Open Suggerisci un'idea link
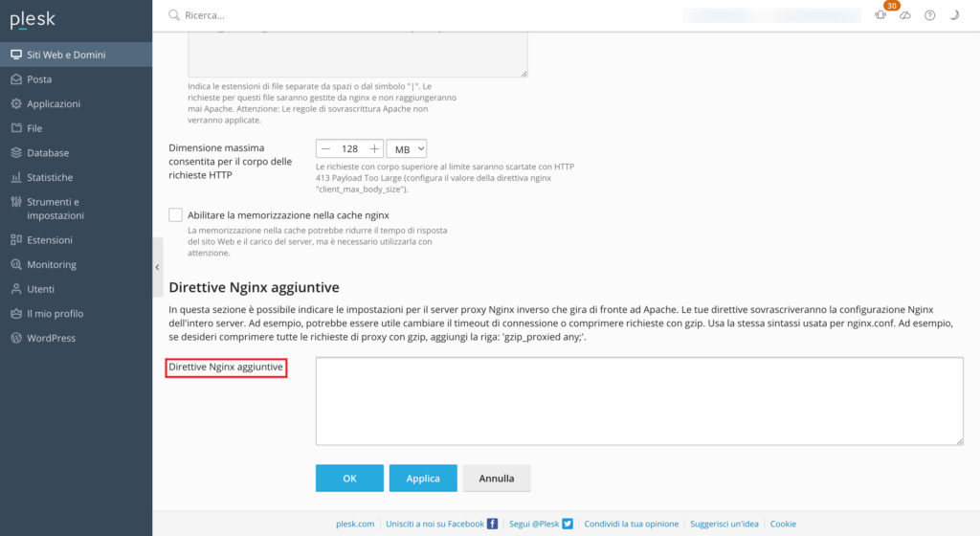The image size is (980, 536). 724,524
